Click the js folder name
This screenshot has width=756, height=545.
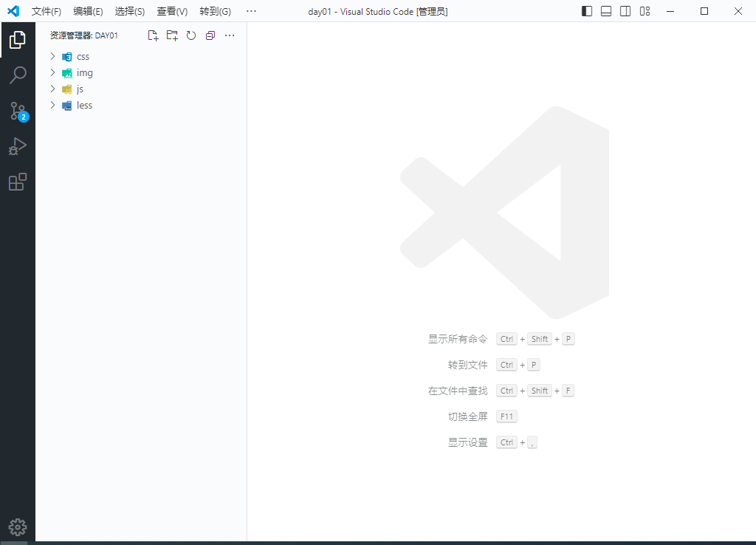80,89
